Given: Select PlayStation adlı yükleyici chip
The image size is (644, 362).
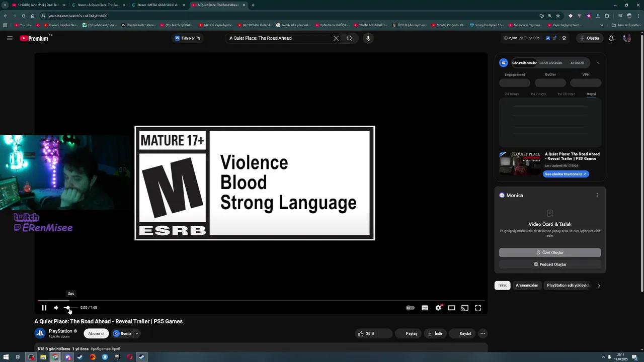Looking at the screenshot, I should point(568,285).
